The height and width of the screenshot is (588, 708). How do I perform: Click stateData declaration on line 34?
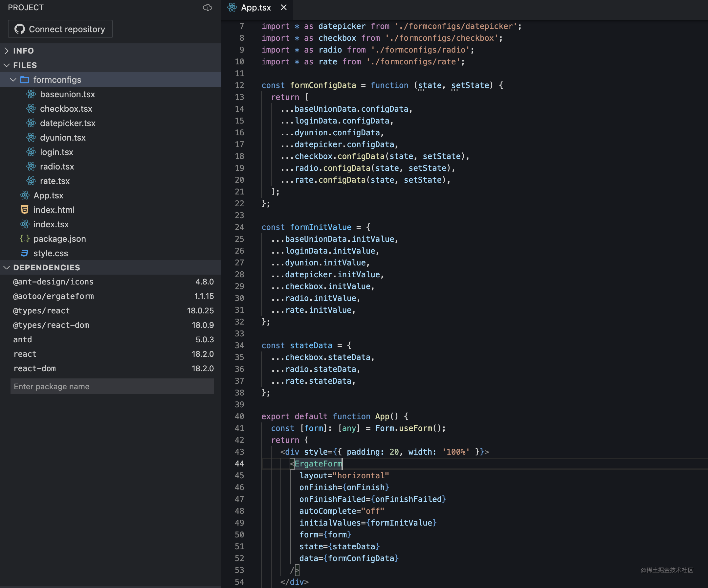(311, 346)
